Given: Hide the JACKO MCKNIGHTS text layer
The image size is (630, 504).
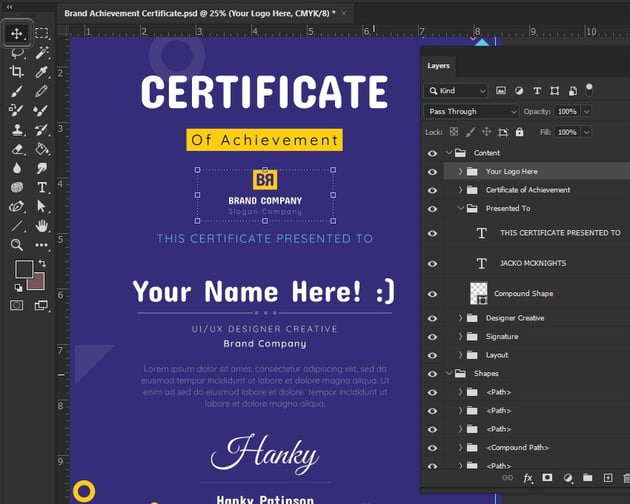Looking at the screenshot, I should [432, 264].
